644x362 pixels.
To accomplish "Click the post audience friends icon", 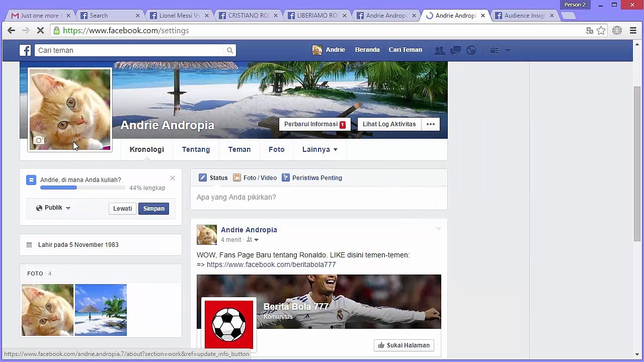I will [250, 240].
